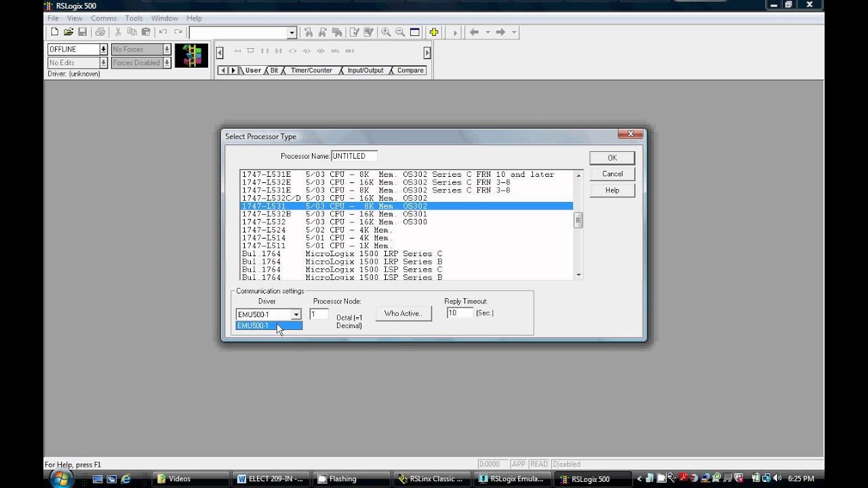Click the Zoom Out magnifier
868x488 pixels.
[x=400, y=32]
